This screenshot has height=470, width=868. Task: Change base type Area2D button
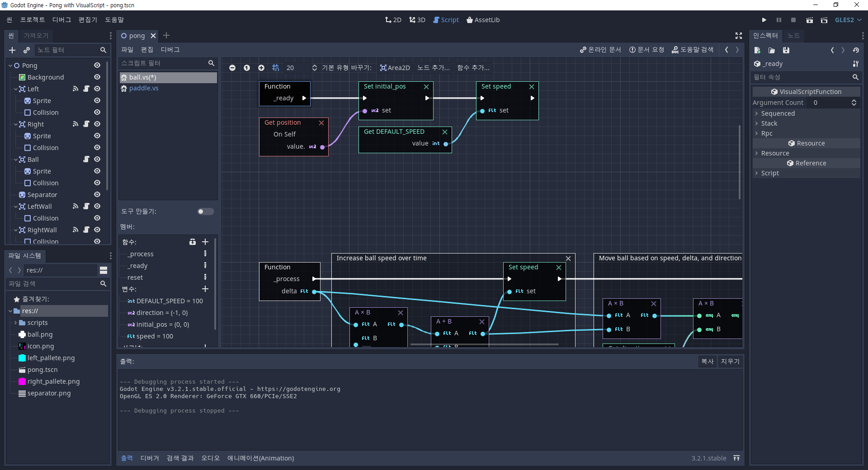(x=395, y=68)
